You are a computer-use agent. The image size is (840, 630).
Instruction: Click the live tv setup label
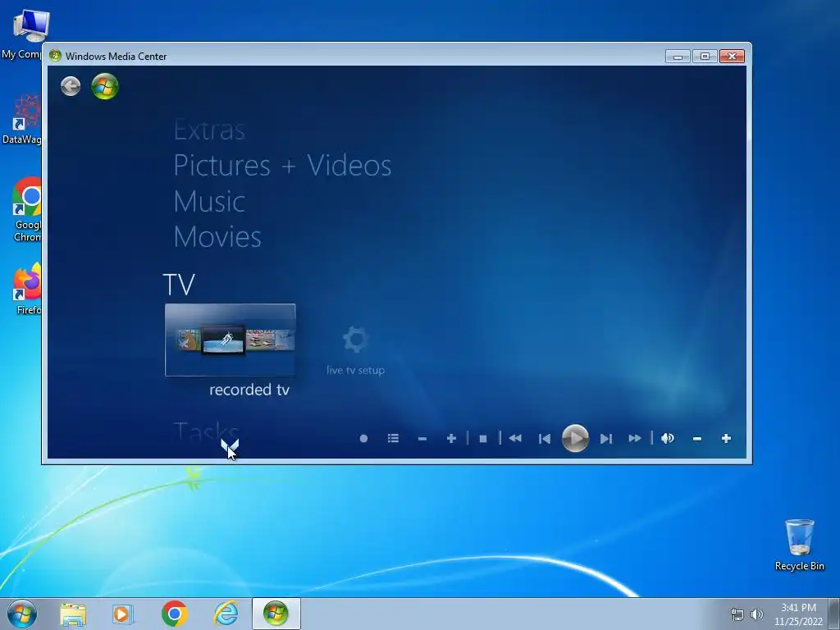(356, 370)
